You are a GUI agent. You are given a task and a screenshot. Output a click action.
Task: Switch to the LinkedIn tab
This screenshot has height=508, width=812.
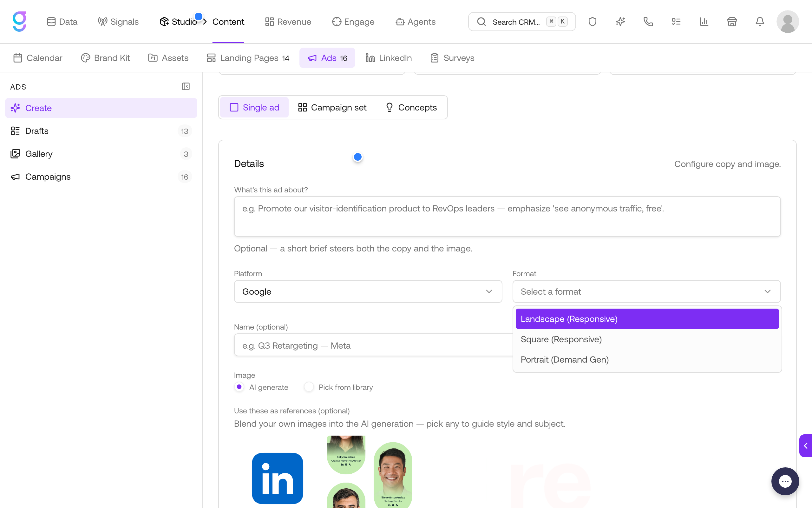pyautogui.click(x=389, y=58)
